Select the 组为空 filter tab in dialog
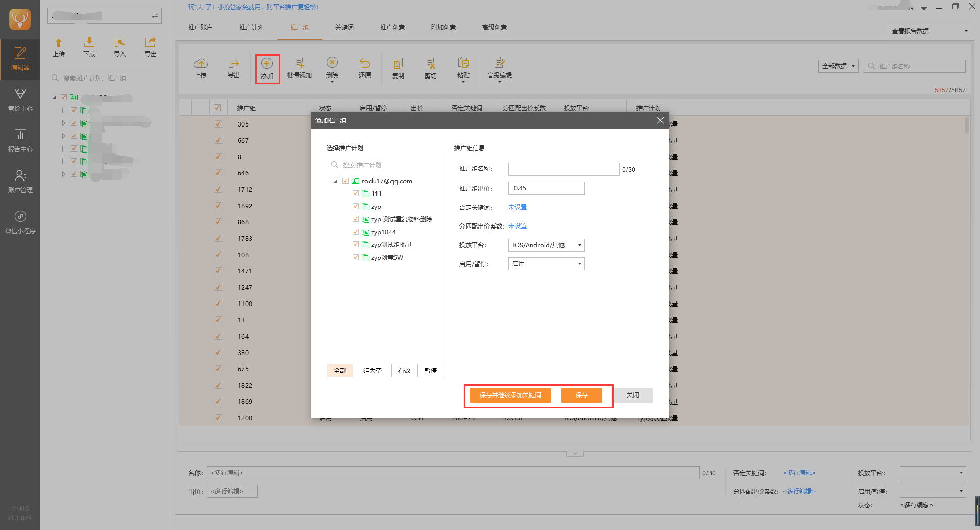 pos(373,371)
